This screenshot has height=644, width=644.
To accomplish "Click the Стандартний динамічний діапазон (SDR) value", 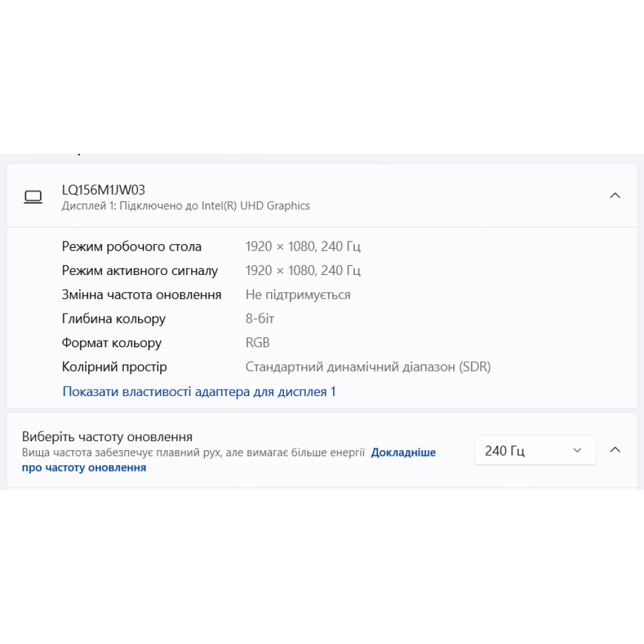I will [x=368, y=367].
